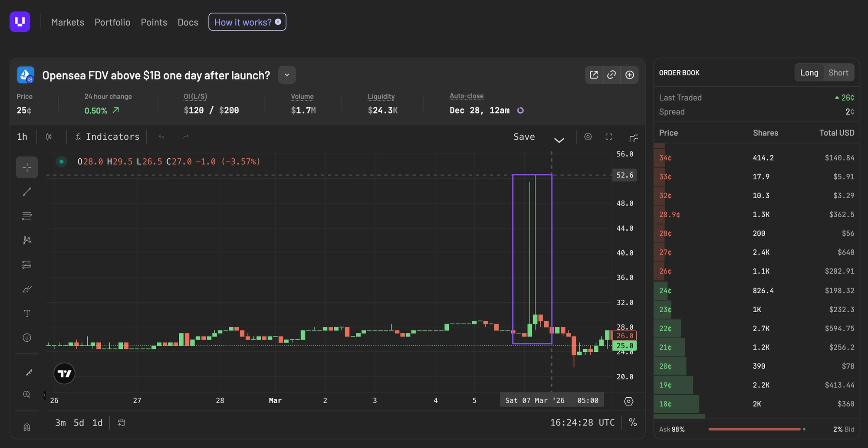
Task: Activate the zoom in tool
Action: (x=27, y=394)
